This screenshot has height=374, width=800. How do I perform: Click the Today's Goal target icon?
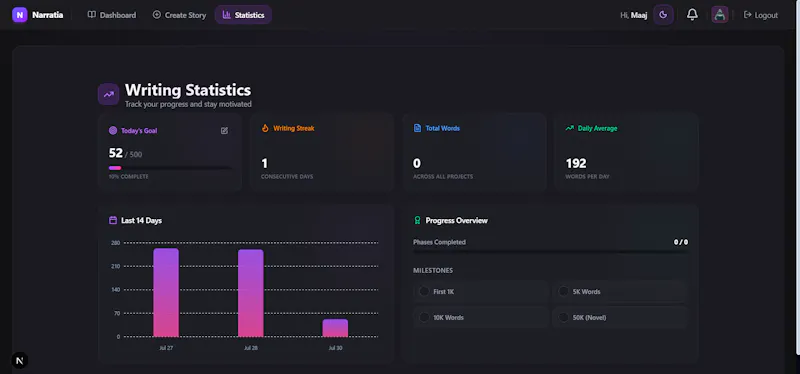click(113, 131)
